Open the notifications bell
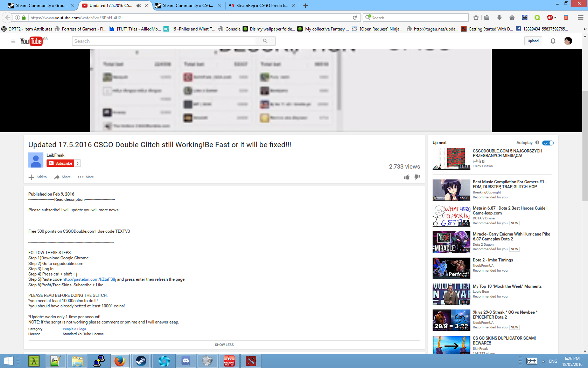Viewport: 588px width, 368px height. click(x=553, y=41)
